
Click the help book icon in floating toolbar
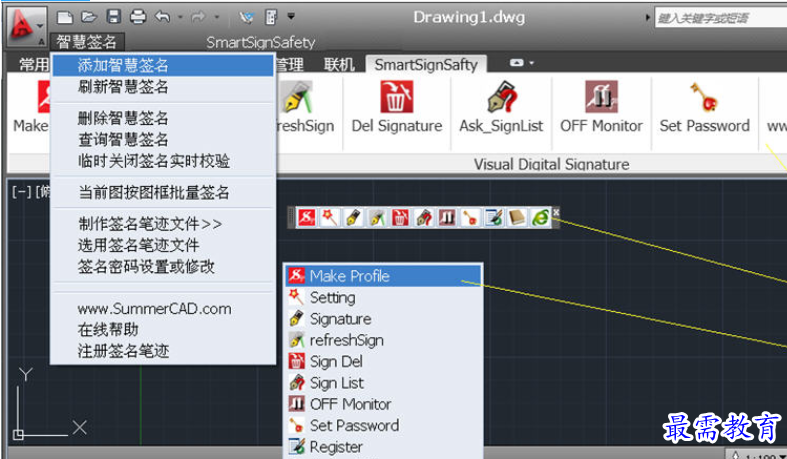click(517, 218)
